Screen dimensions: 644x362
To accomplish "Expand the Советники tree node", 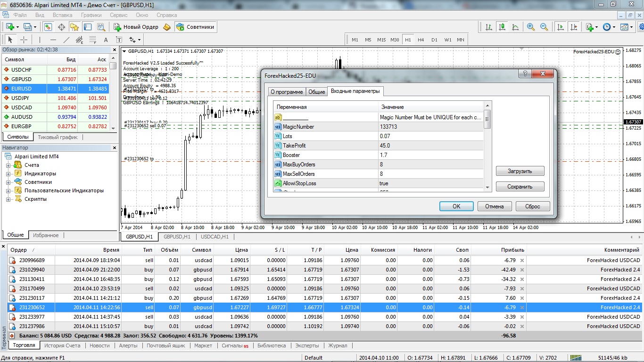I will (x=8, y=182).
